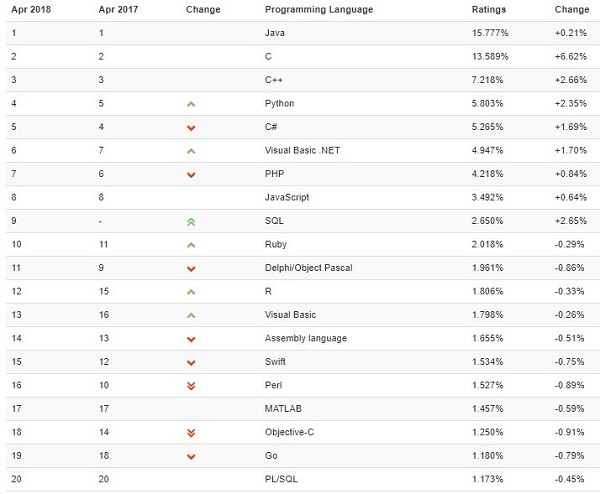Click the up arrow in Visual Basic .NET row

click(x=191, y=151)
